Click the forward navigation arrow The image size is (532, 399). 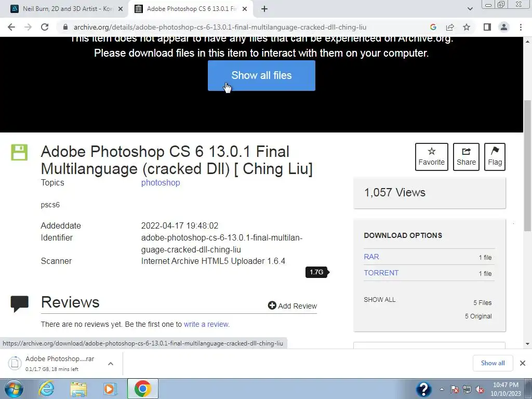point(28,27)
